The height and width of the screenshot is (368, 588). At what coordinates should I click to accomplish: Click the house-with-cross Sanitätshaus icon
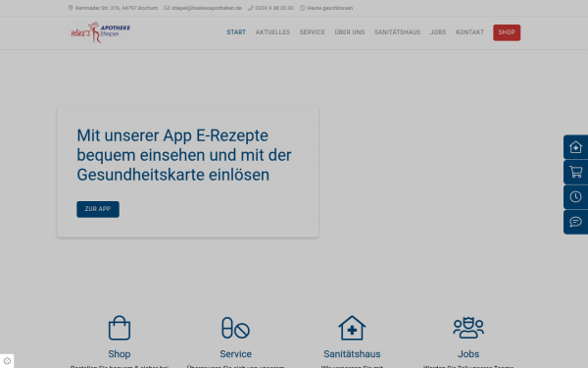click(x=352, y=328)
